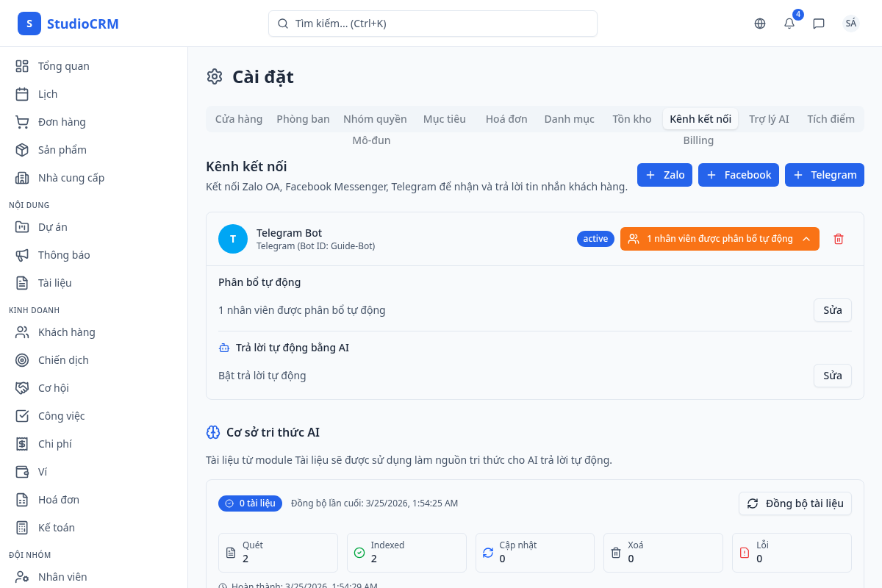Click the settings gear next to Cài đặt

(214, 76)
